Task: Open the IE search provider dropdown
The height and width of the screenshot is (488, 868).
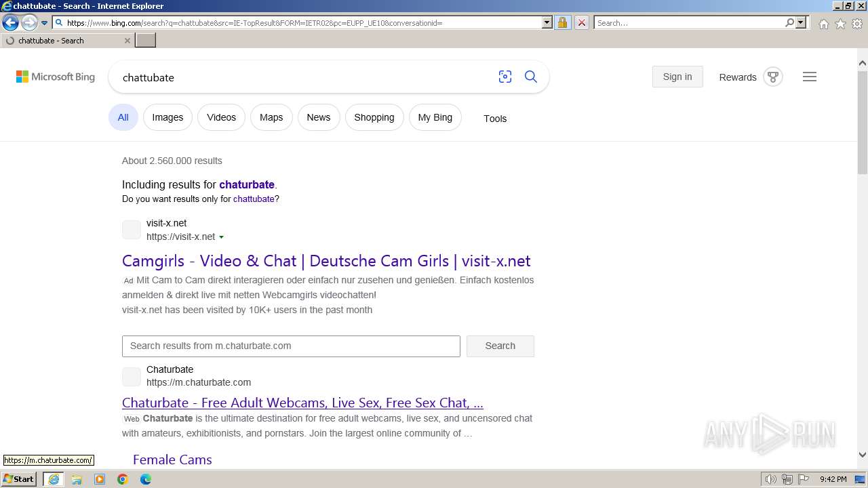Action: [x=801, y=23]
